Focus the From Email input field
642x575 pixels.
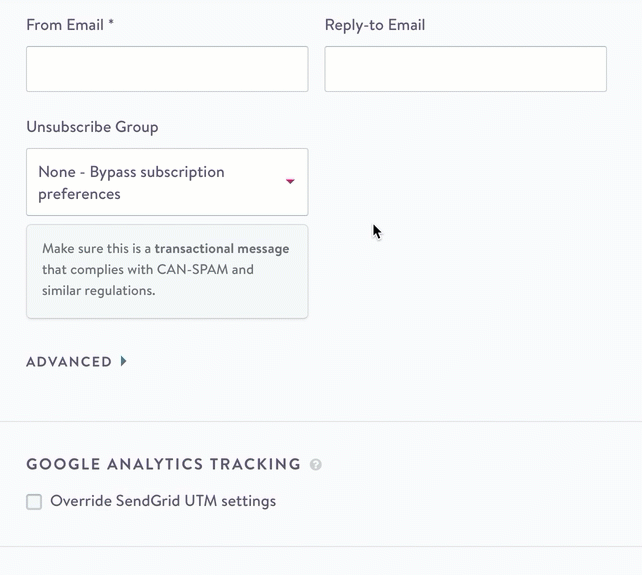(x=167, y=69)
